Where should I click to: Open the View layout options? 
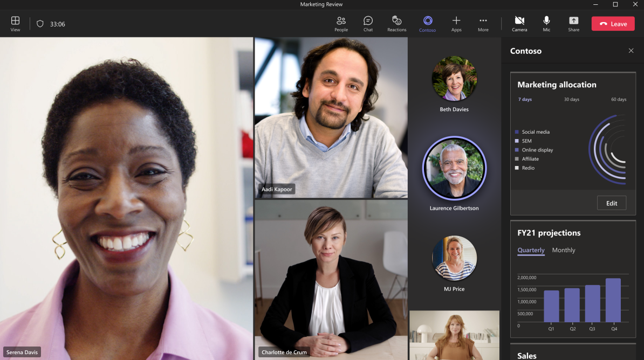pos(15,23)
